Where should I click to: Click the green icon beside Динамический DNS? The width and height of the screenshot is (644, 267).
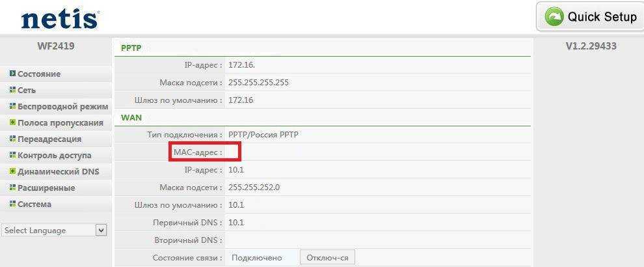(x=12, y=171)
